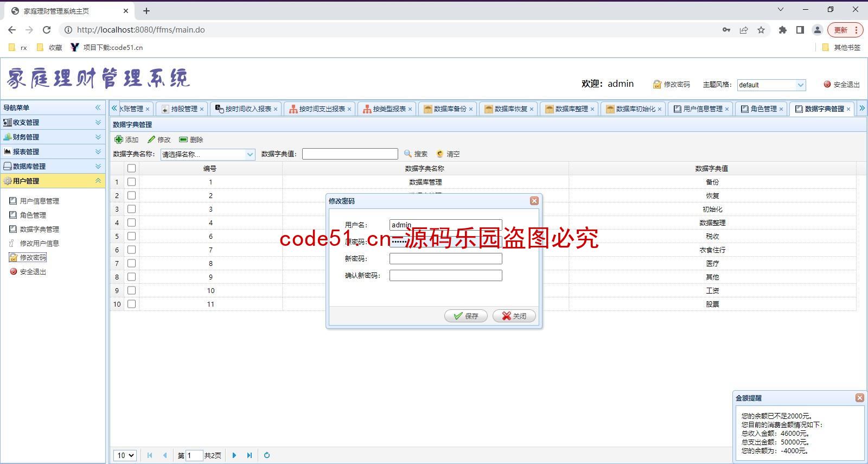Click the 修改 pencil edit icon
Screen dimensions: 868x464
click(151, 139)
